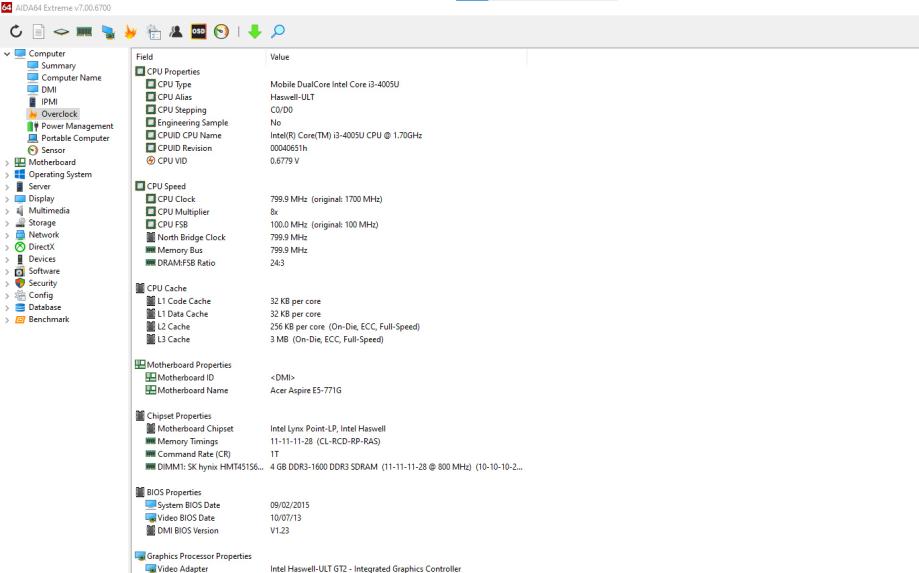Image resolution: width=919 pixels, height=573 pixels.
Task: Open the monitor diagnostics toolbar icon
Action: click(108, 32)
